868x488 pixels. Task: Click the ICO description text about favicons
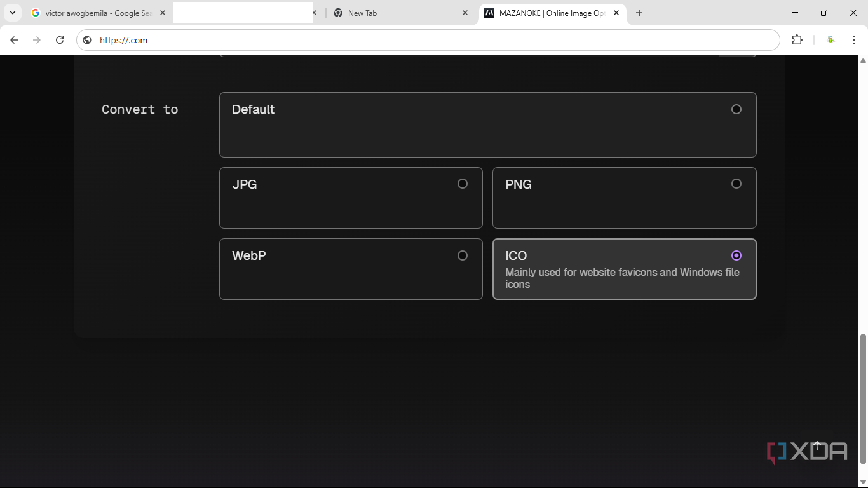(622, 278)
